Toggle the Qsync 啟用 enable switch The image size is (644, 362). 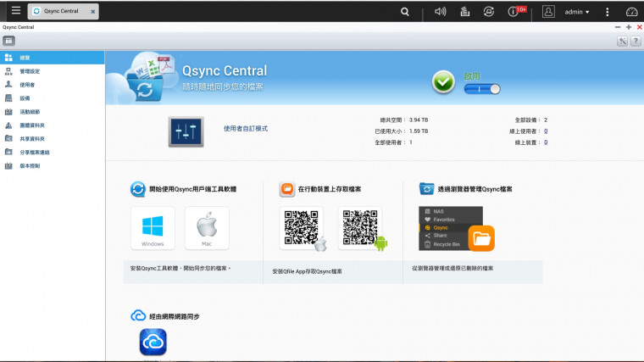coord(483,88)
